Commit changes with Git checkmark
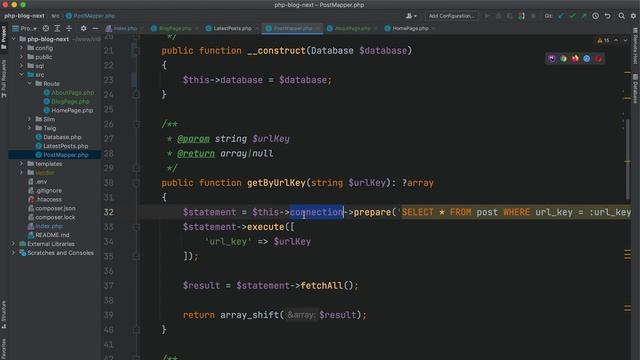640x360 pixels. click(x=572, y=16)
